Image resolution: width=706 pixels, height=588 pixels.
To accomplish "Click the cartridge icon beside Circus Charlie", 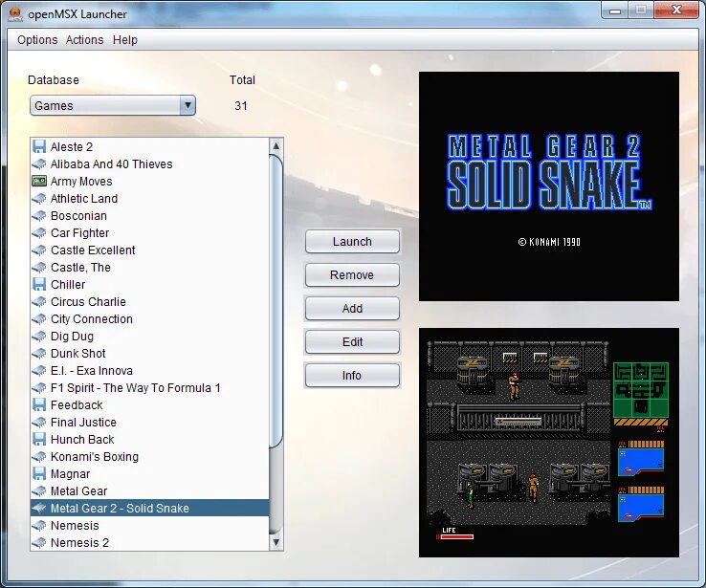I will pos(39,301).
